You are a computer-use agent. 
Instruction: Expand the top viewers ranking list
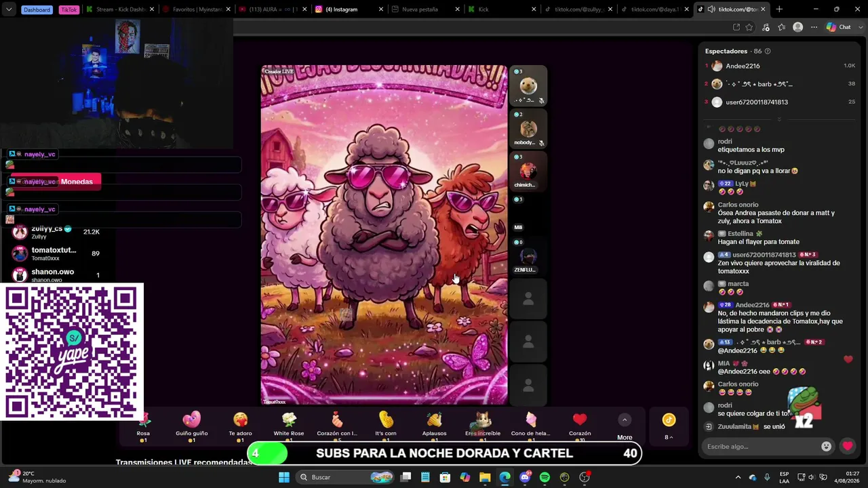click(x=779, y=119)
